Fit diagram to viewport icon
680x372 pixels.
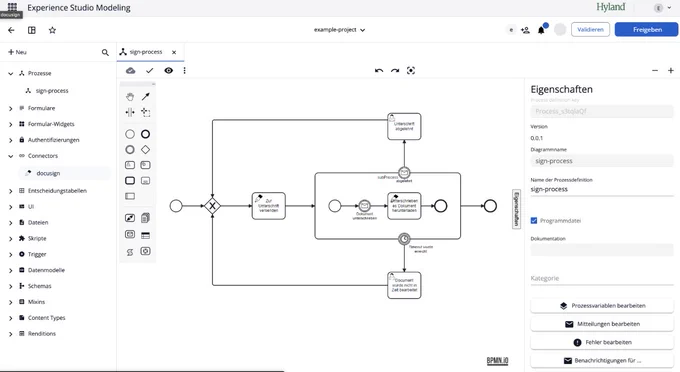tap(411, 70)
